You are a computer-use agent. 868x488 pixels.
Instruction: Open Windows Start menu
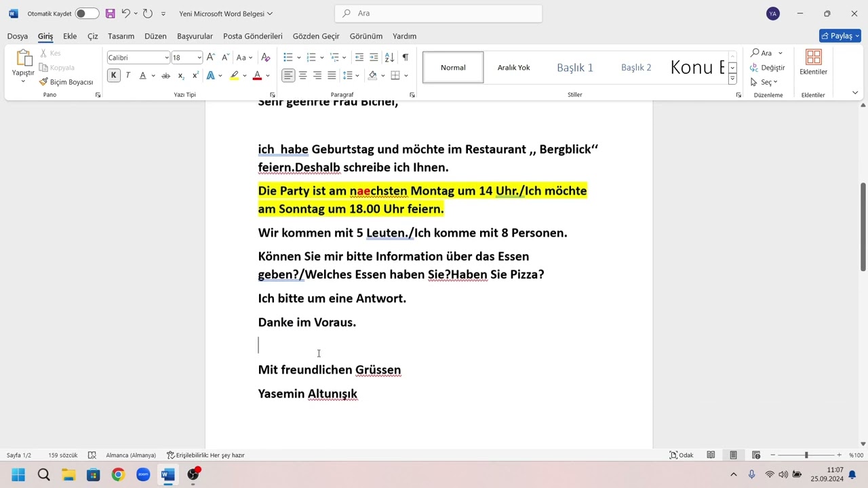pyautogui.click(x=18, y=474)
